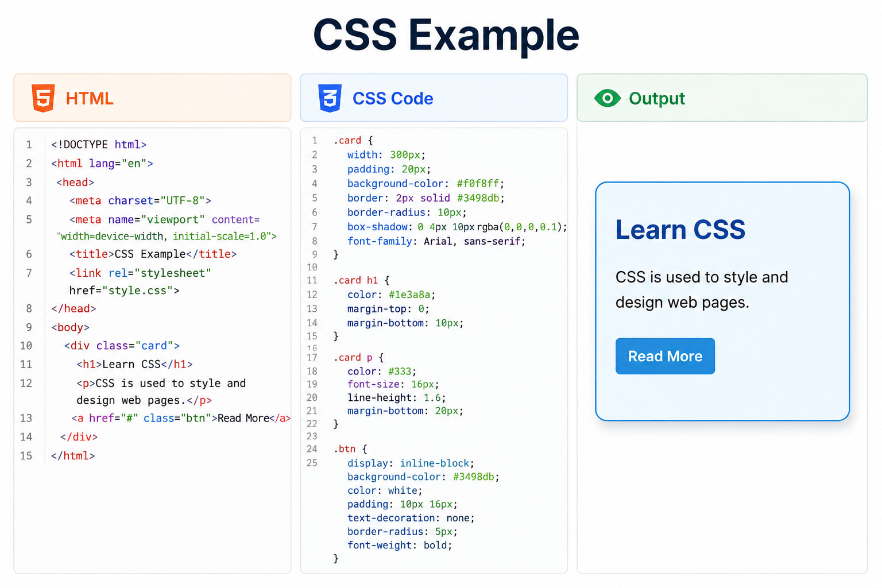Click the Learn CSS heading in card
The height and width of the screenshot is (588, 882).
tap(680, 230)
